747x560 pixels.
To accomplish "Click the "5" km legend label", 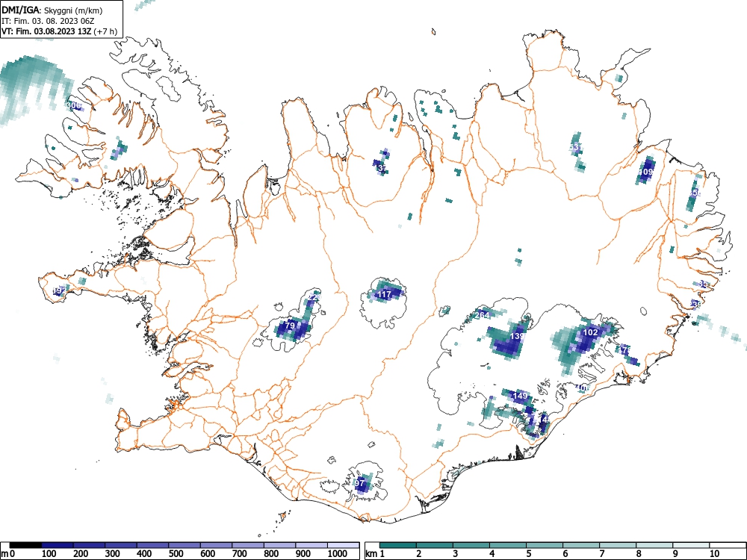I will coord(528,554).
